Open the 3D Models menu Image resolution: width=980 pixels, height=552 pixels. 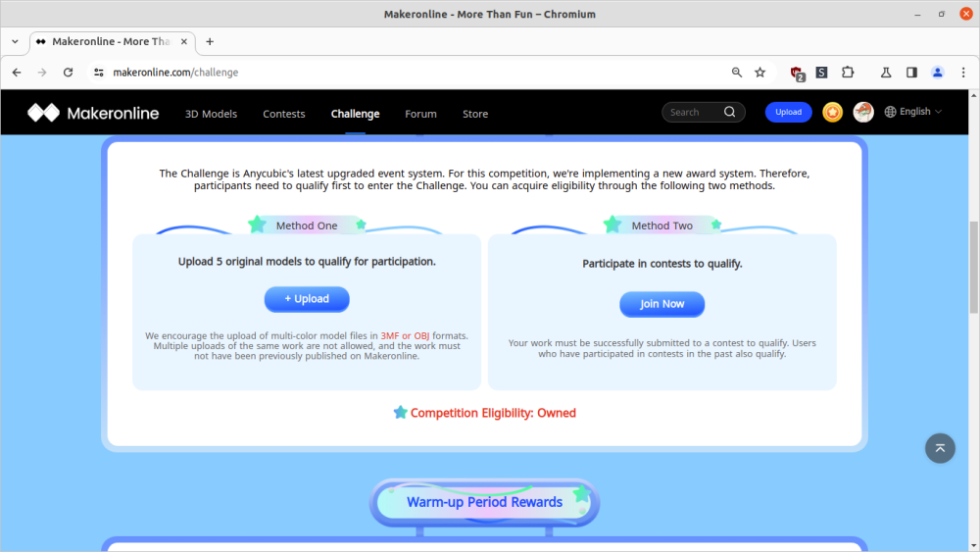(x=211, y=114)
